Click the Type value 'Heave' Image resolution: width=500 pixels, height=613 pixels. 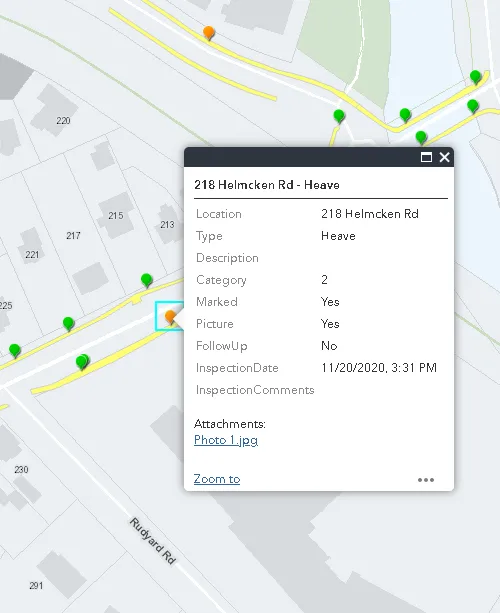(338, 236)
